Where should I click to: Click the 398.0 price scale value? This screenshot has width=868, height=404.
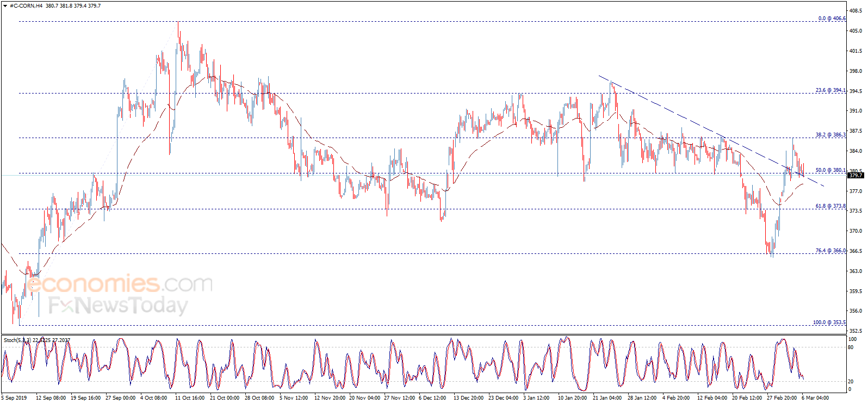pos(856,71)
